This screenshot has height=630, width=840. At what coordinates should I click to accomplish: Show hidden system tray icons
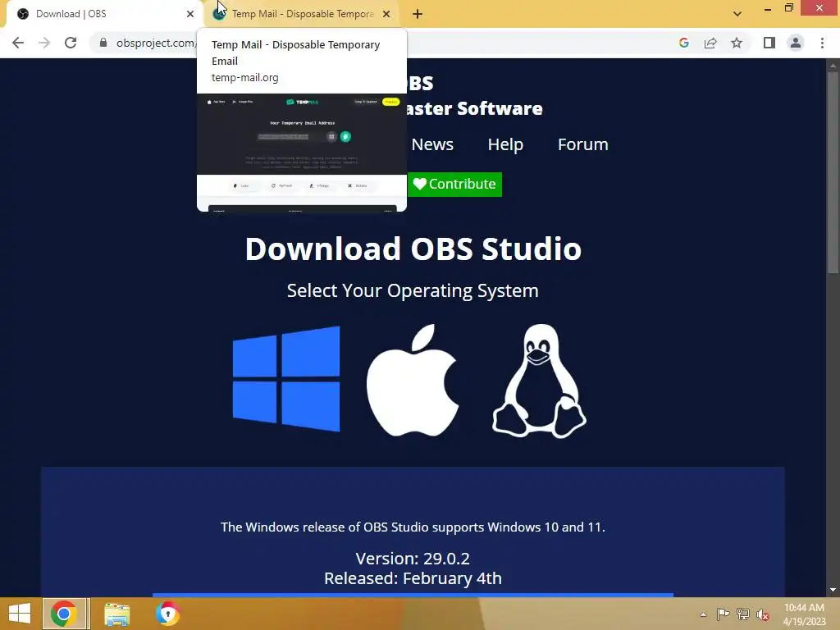tap(703, 614)
